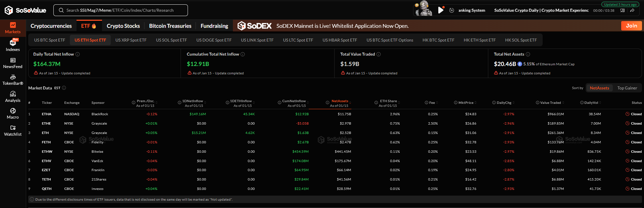Open TokenBar in the left sidebar

pyautogui.click(x=13, y=80)
